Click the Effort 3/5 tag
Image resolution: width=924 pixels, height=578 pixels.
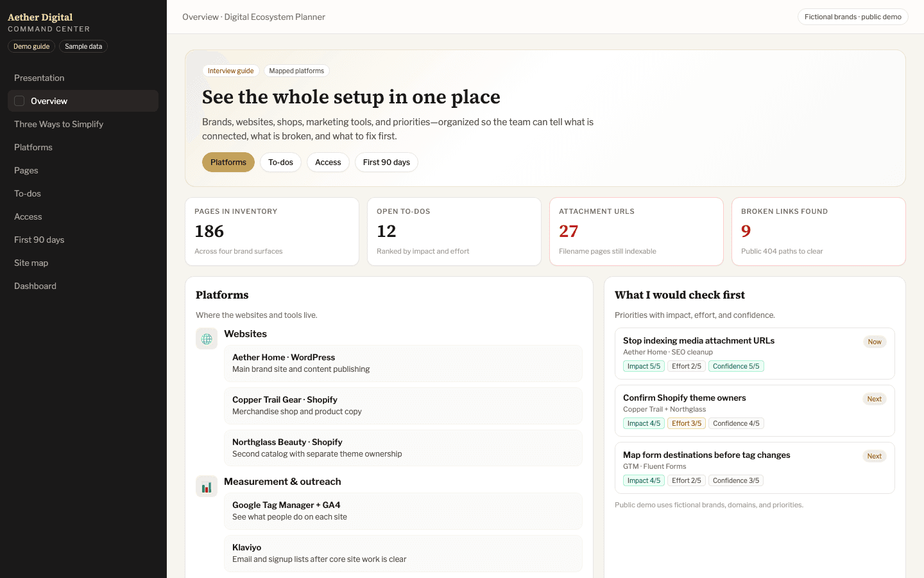tap(687, 423)
